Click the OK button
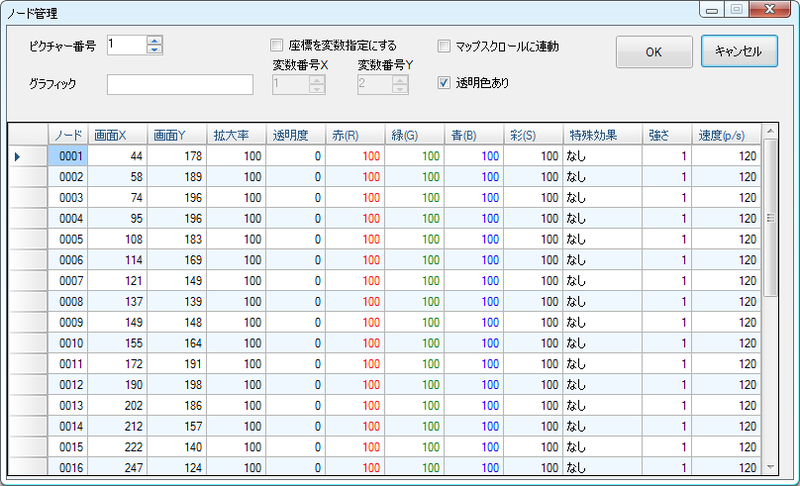 [x=654, y=53]
